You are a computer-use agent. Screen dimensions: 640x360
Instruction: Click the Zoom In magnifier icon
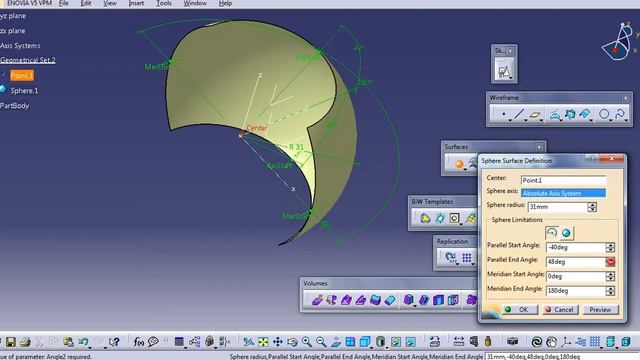point(307,342)
